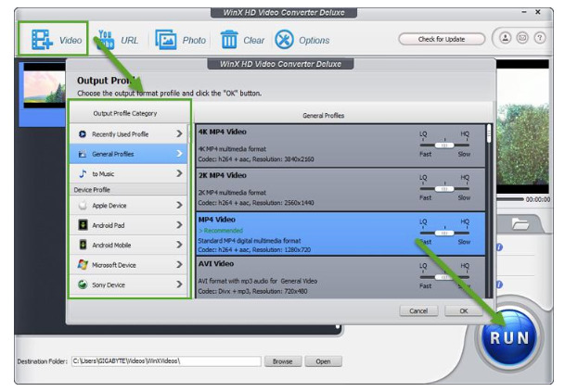Click the Android Mobile icon
565x392 pixels.
(x=83, y=245)
